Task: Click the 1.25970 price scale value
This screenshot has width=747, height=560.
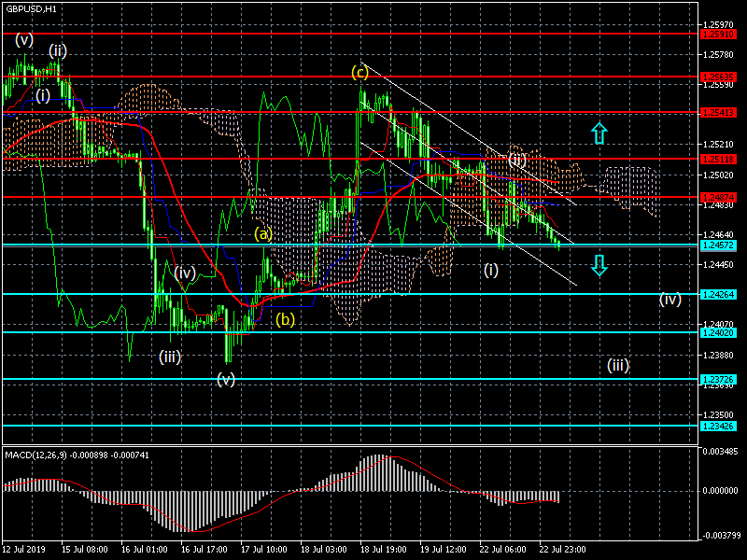Action: click(x=718, y=25)
